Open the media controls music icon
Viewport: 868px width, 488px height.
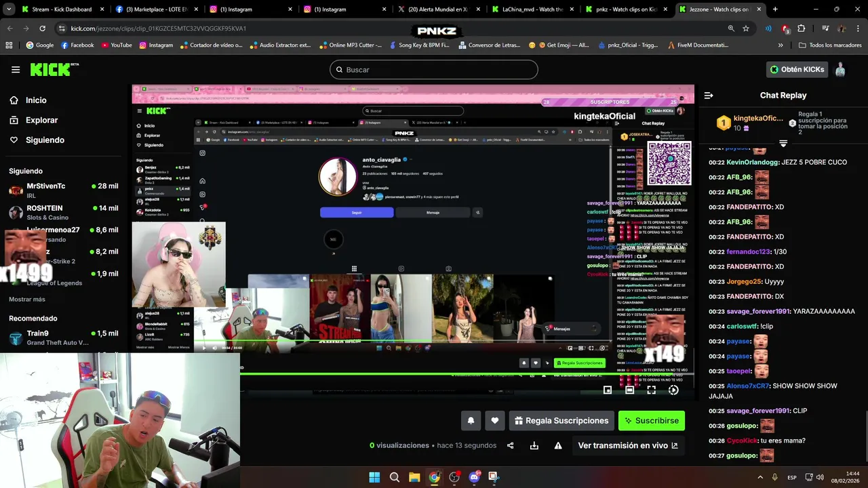pyautogui.click(x=825, y=28)
